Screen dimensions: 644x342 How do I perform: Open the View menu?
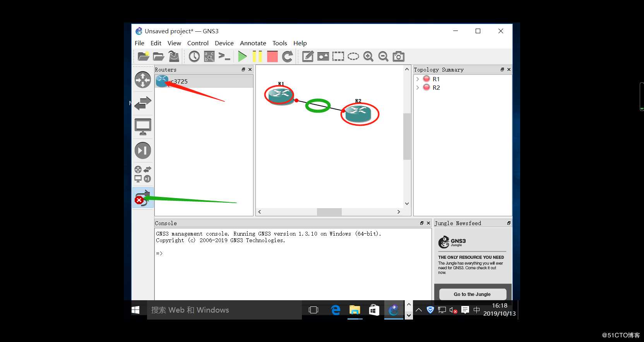174,43
